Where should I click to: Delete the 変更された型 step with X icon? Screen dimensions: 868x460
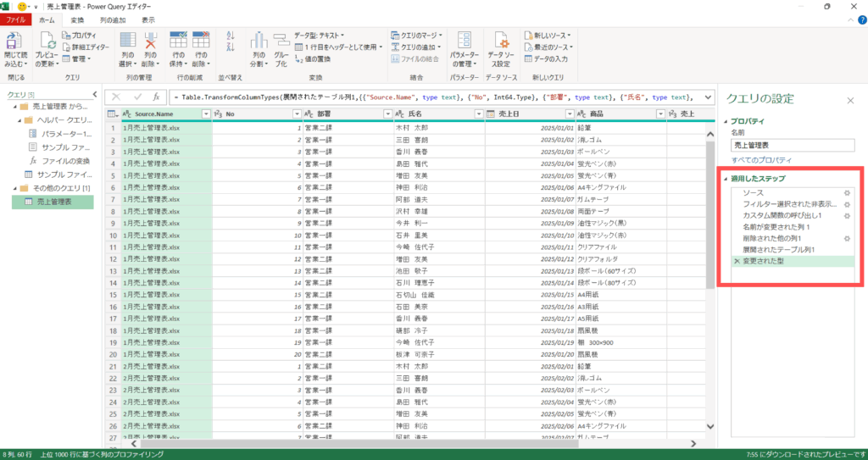pyautogui.click(x=737, y=263)
